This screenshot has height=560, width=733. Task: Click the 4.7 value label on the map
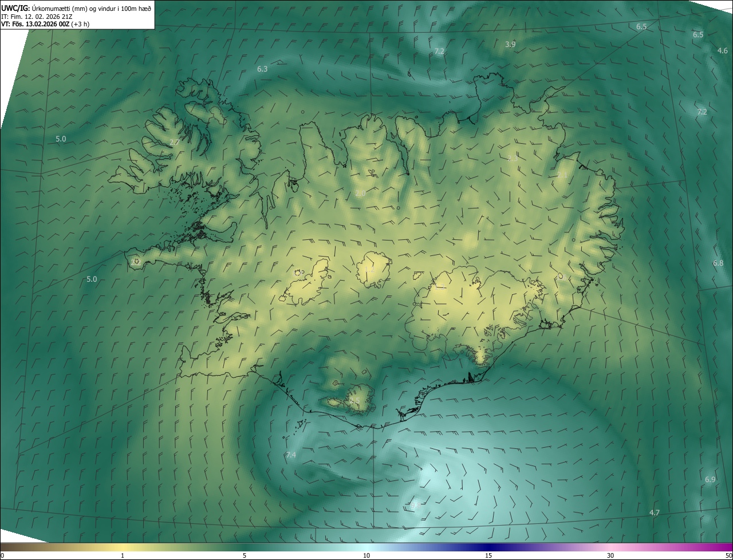click(655, 512)
